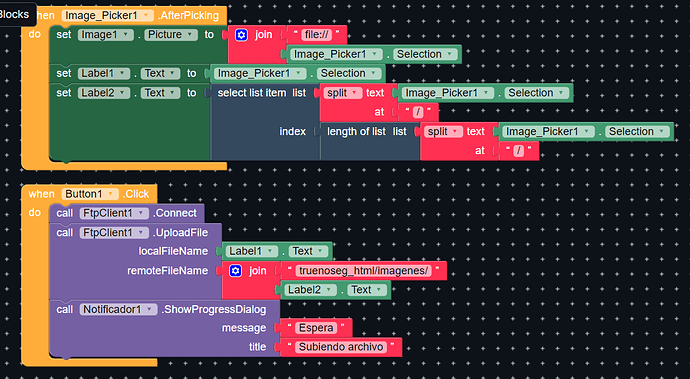The width and height of the screenshot is (690, 379).
Task: Click the gear icon on the remoteFileName join block
Action: tap(235, 271)
